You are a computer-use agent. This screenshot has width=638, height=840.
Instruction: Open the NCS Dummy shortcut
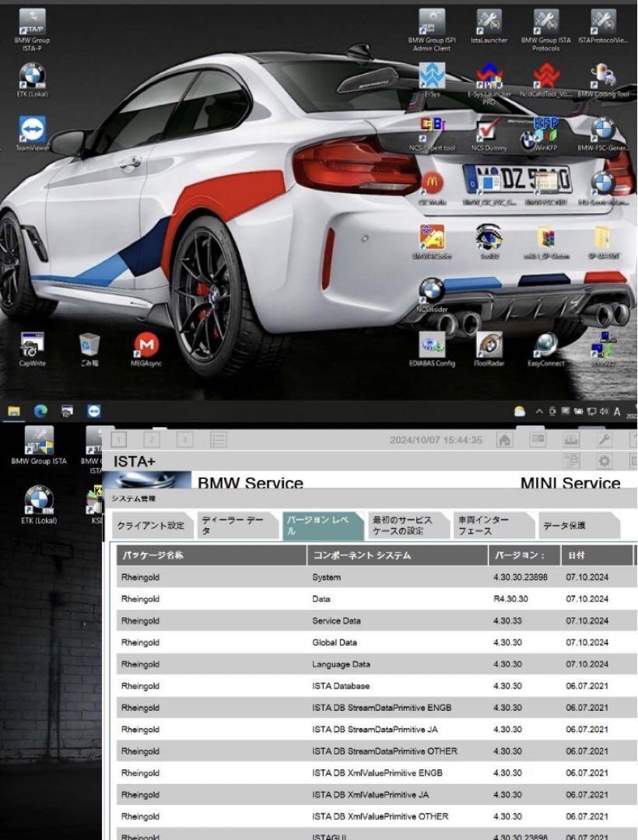[489, 134]
